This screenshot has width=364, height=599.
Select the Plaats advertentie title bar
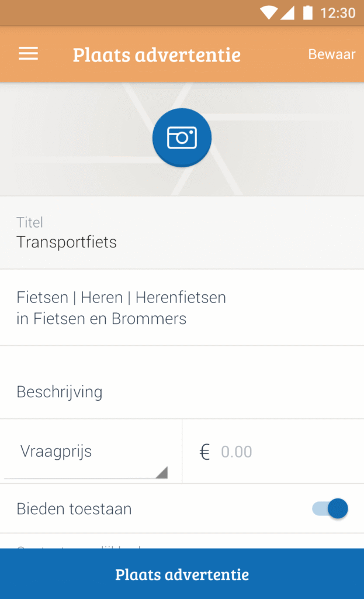click(x=156, y=54)
